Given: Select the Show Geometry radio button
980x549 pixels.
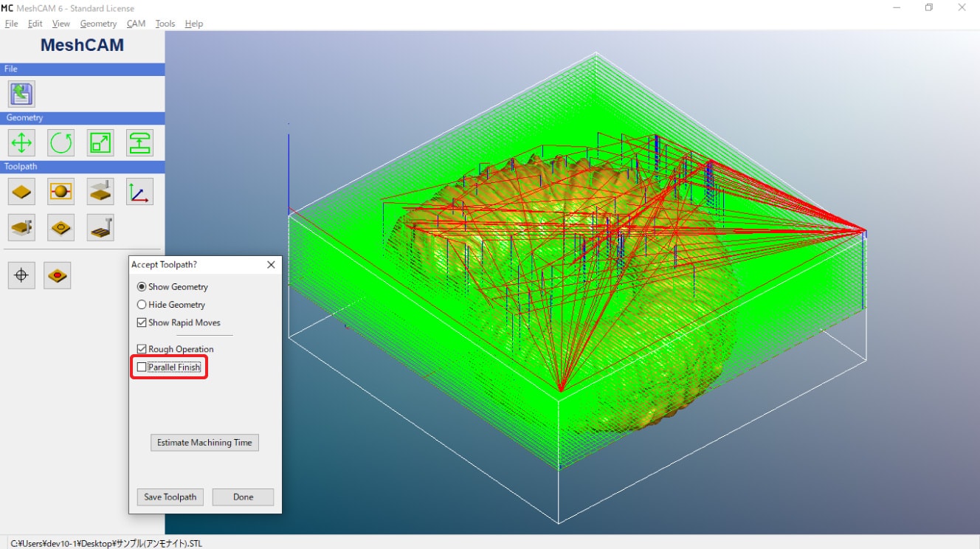Looking at the screenshot, I should pos(142,287).
